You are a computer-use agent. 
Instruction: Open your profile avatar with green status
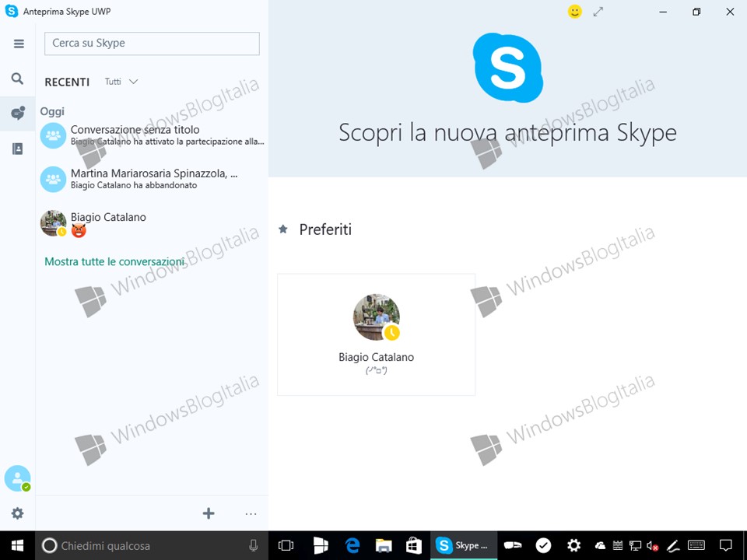pyautogui.click(x=18, y=478)
